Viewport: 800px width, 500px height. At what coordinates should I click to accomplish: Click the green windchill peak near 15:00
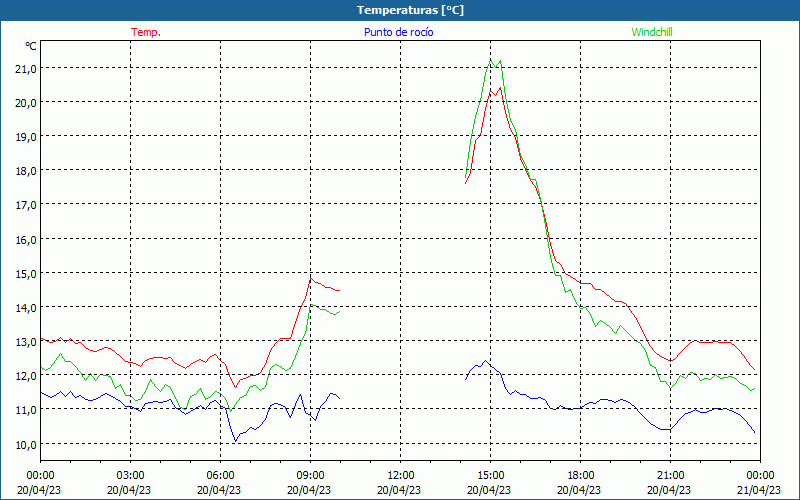[491, 60]
